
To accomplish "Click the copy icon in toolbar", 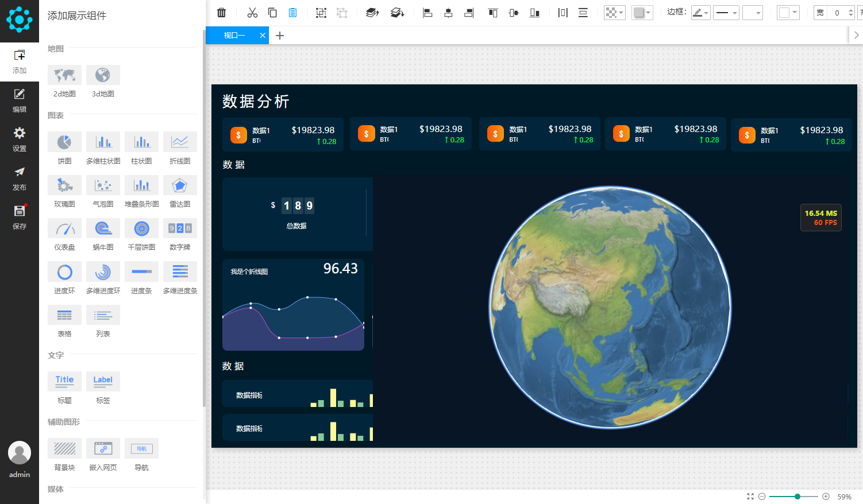I will coord(272,13).
